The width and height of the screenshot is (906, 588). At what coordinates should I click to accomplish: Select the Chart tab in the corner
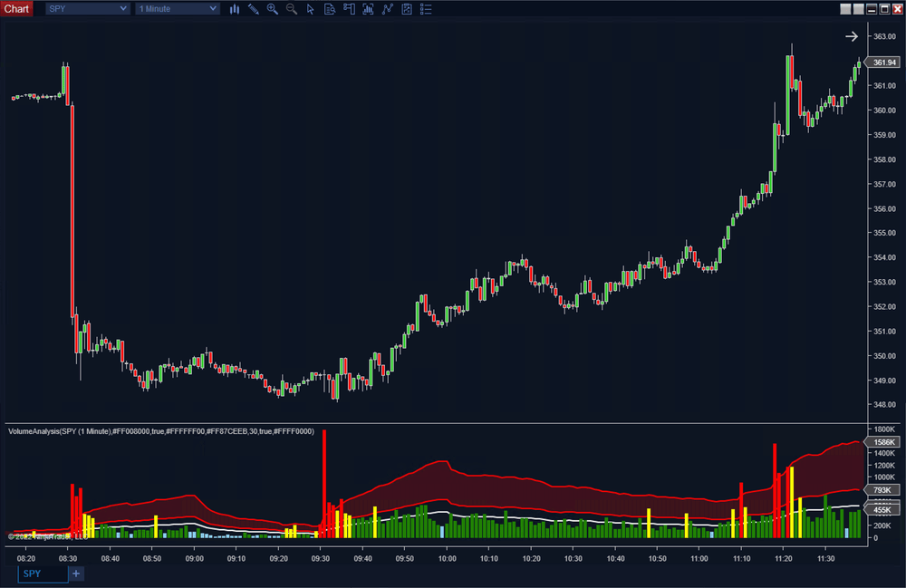click(x=16, y=8)
